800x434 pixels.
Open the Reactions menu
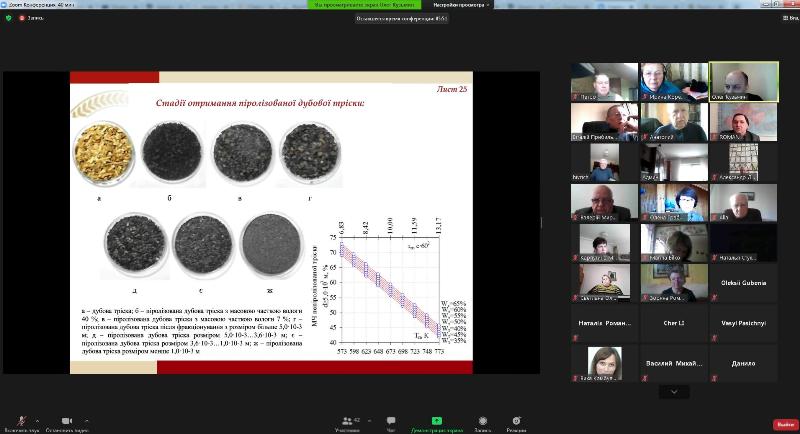(x=516, y=422)
